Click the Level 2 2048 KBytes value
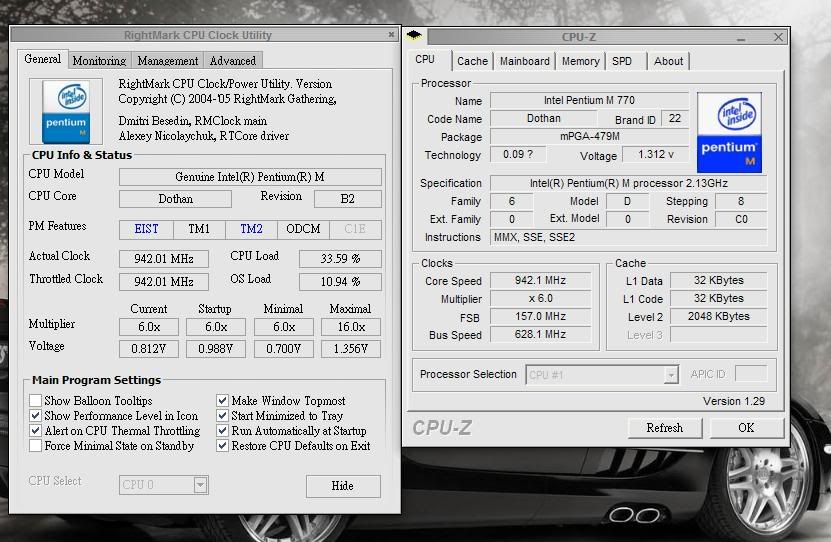This screenshot has height=542, width=831. coord(719,316)
